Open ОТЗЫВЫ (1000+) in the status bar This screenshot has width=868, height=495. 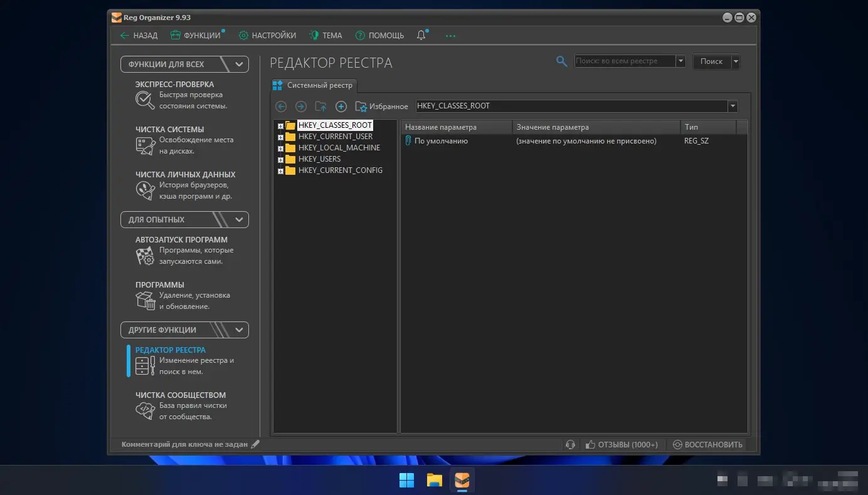[622, 444]
